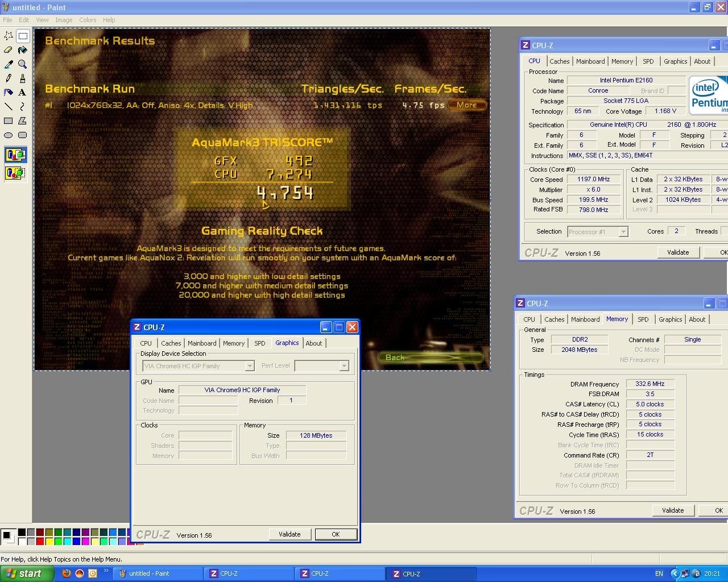Open the Image menu in Paint
This screenshot has width=728, height=582.
point(64,20)
